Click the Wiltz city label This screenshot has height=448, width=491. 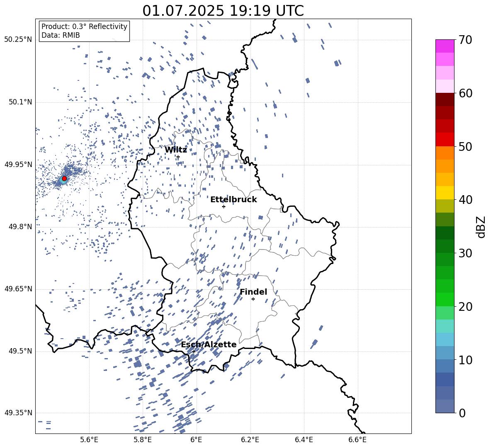point(176,150)
